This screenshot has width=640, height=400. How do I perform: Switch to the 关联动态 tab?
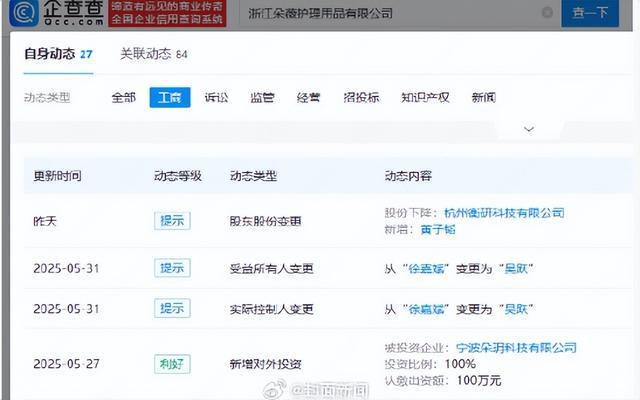[154, 54]
